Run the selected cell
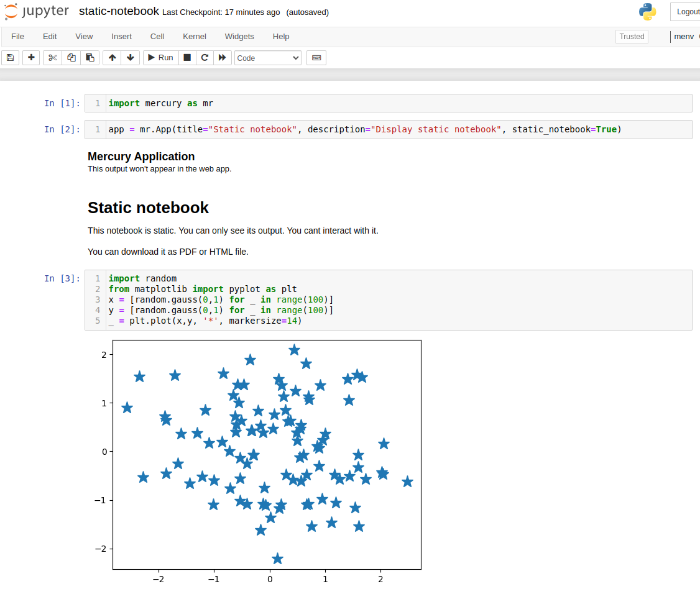700x594 pixels. 160,58
